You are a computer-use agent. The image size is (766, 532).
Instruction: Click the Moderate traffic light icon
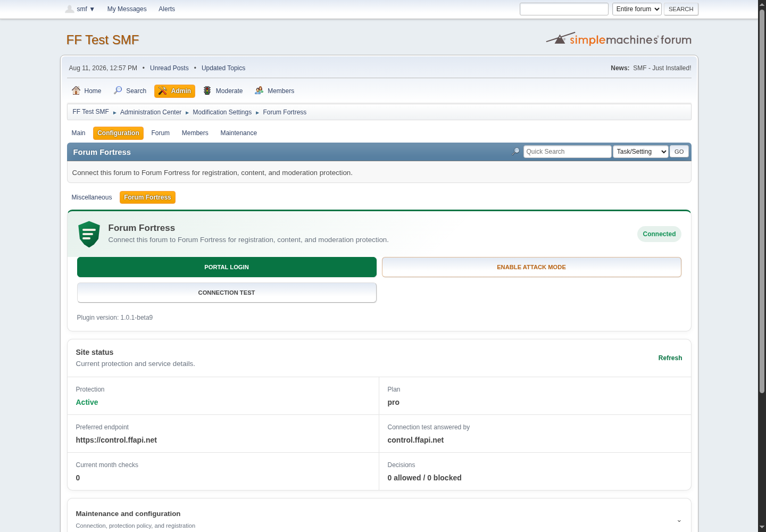coord(207,90)
